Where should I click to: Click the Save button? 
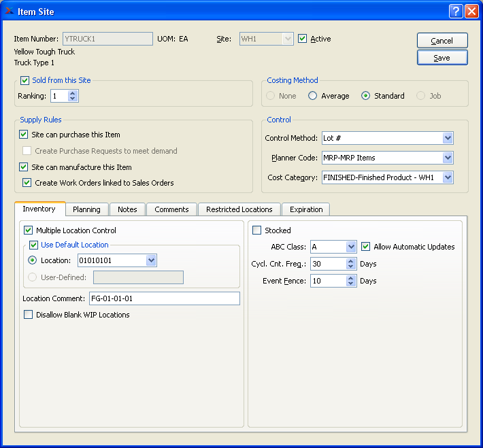442,58
